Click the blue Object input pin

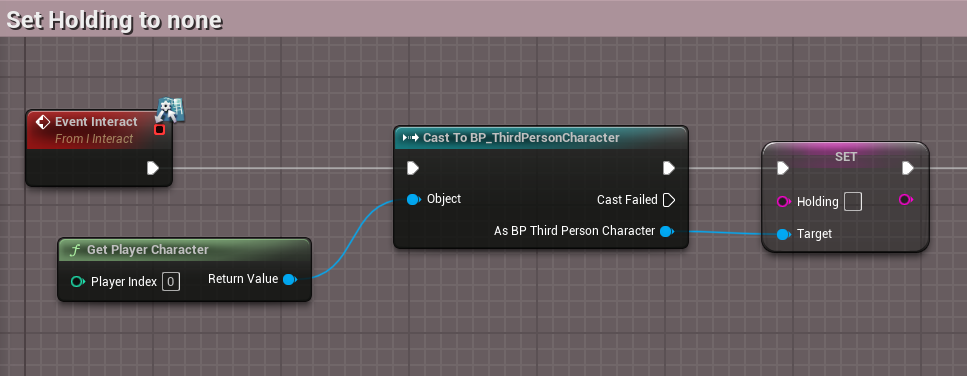pyautogui.click(x=414, y=199)
